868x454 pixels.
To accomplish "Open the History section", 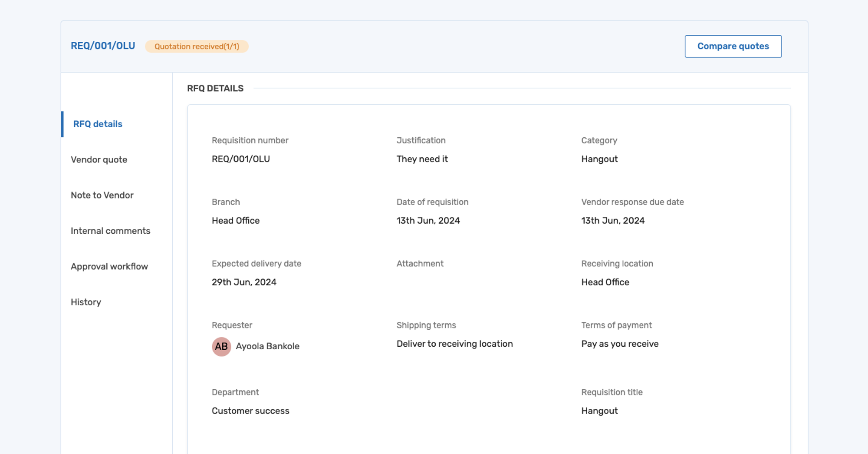I will click(x=85, y=302).
